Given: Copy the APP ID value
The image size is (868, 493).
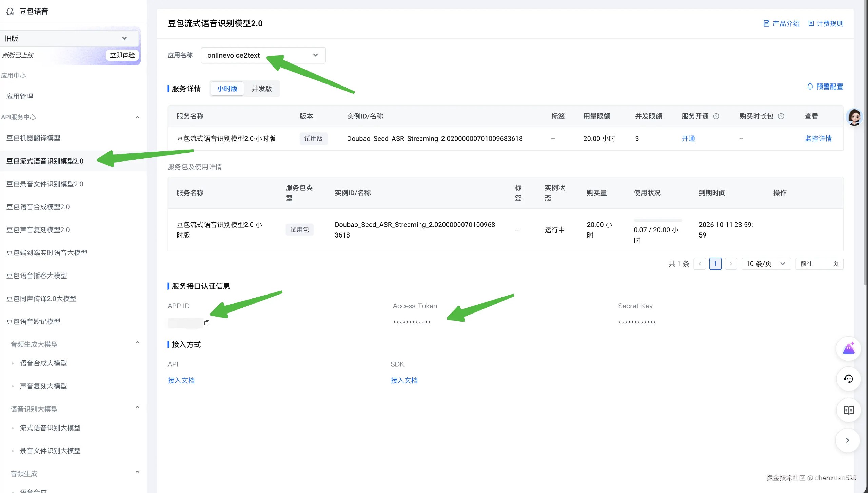Looking at the screenshot, I should click(x=206, y=323).
